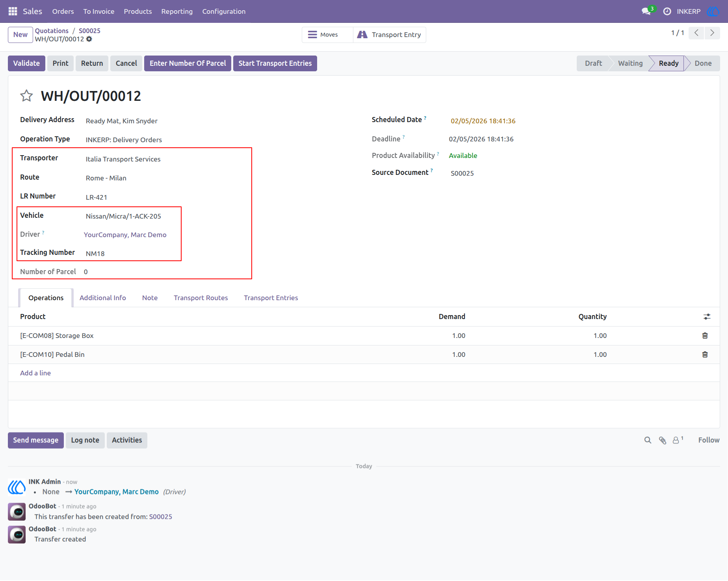This screenshot has height=581, width=728.
Task: Mark WH/OUT/00012 as favorite with the star
Action: tap(26, 96)
